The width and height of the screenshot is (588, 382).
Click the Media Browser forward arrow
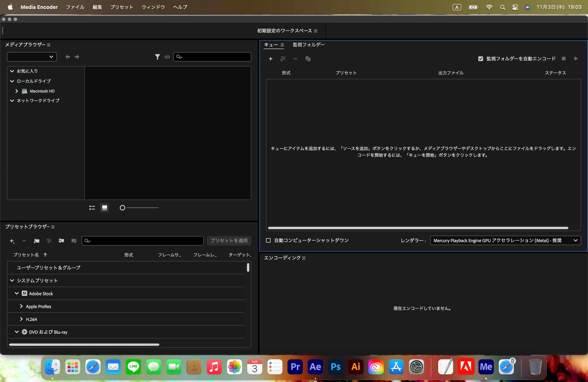pyautogui.click(x=77, y=57)
